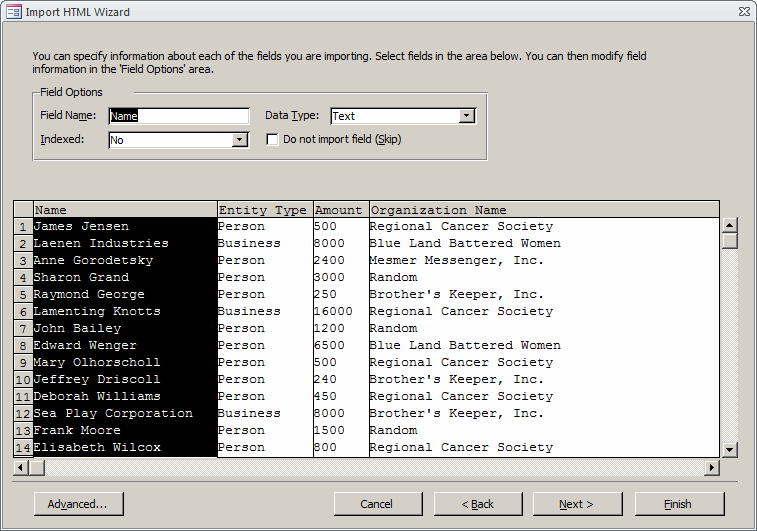Click the vertical scrollbar down arrow
This screenshot has width=757, height=531.
click(730, 450)
